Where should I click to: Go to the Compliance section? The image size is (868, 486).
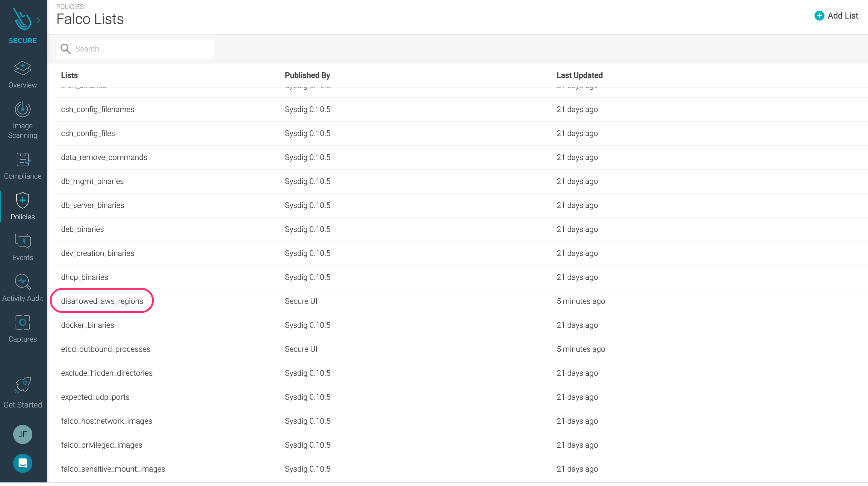[x=22, y=166]
